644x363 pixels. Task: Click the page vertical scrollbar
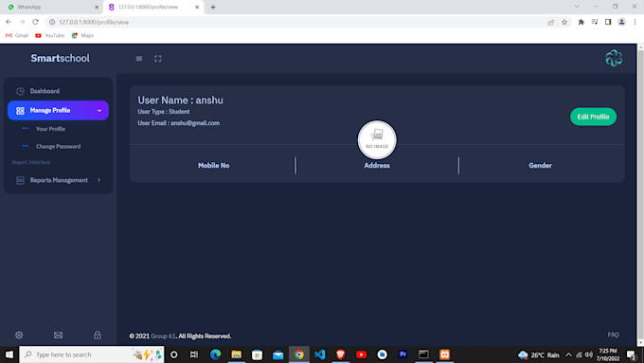[x=640, y=195]
